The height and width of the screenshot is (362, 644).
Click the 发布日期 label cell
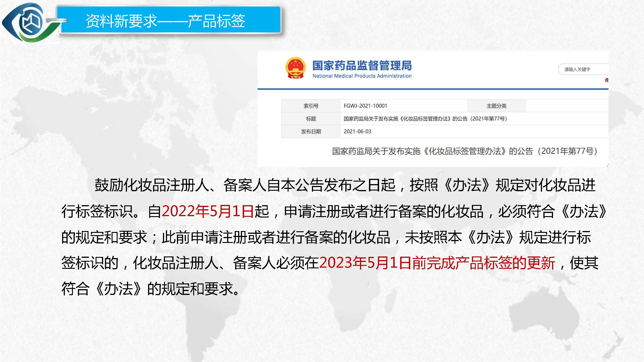tap(311, 131)
